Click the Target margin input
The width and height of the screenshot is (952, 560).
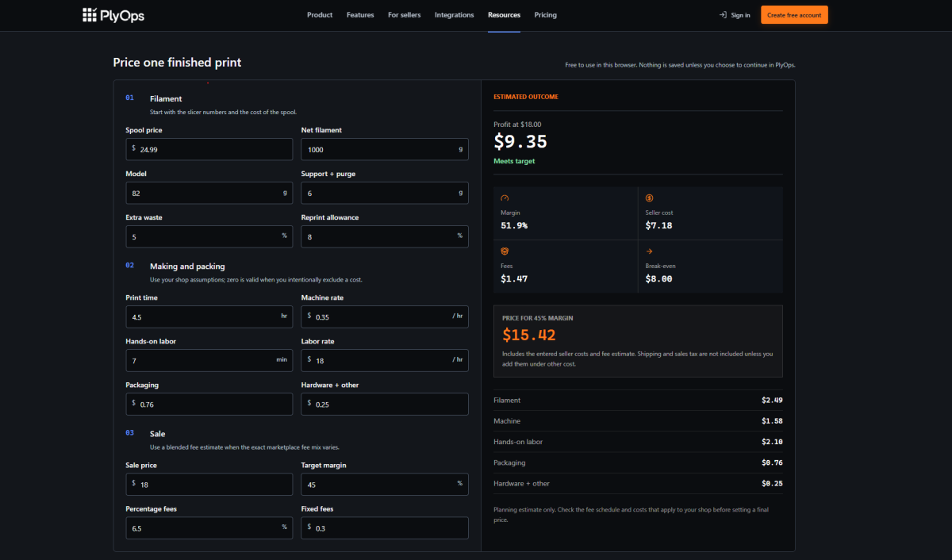click(x=385, y=484)
